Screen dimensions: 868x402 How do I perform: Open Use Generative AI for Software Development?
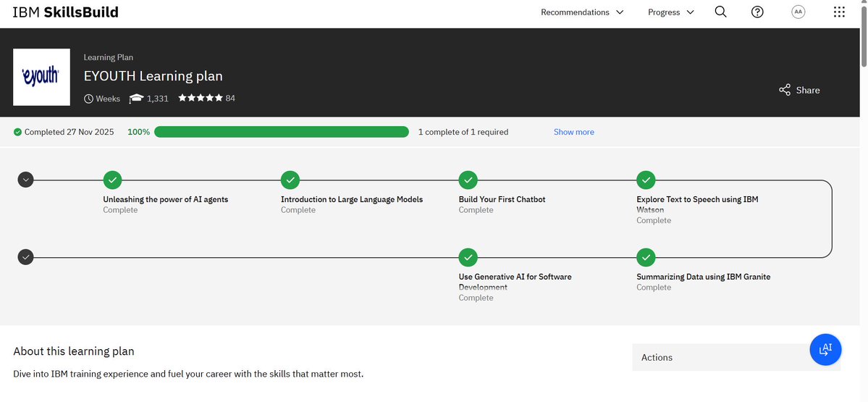click(x=515, y=282)
